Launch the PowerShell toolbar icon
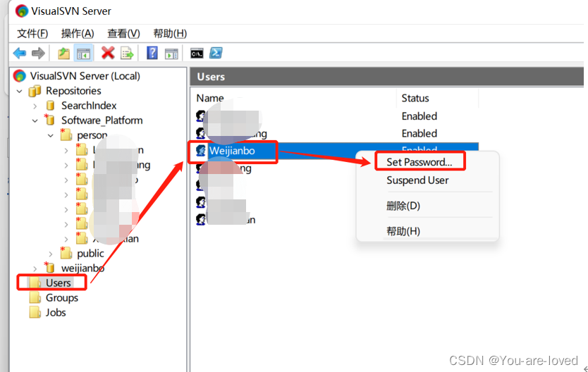The image size is (588, 372). pyautogui.click(x=216, y=53)
